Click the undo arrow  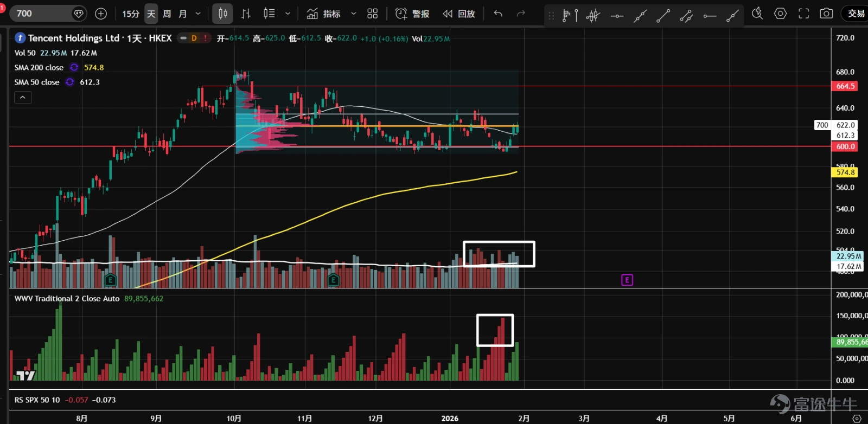[x=498, y=14]
